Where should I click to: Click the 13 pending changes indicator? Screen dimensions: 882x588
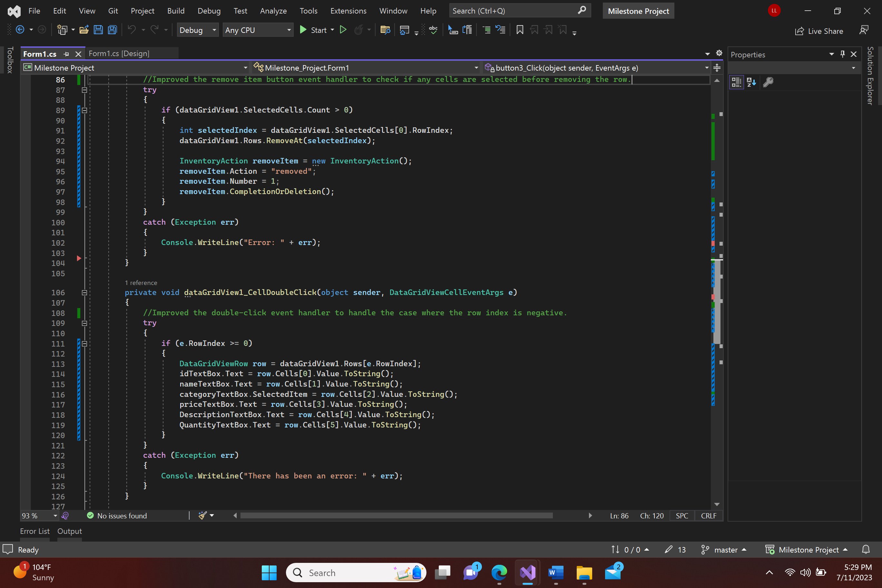[675, 550]
